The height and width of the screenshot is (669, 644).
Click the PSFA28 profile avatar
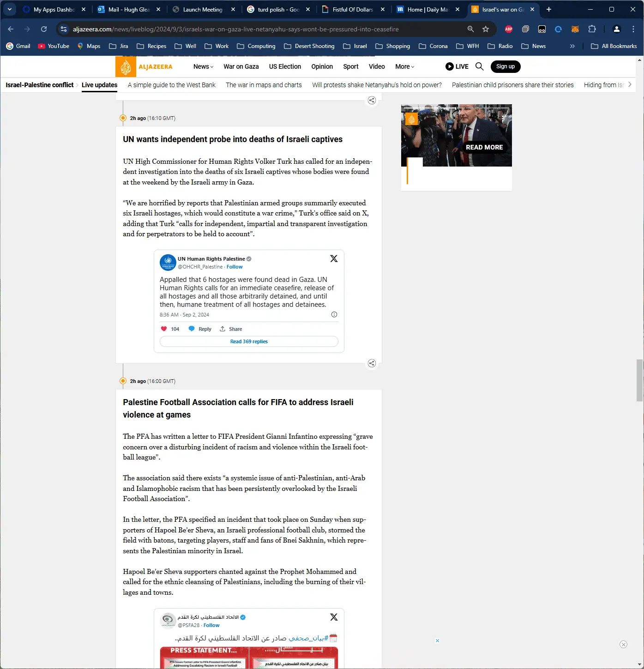click(168, 621)
